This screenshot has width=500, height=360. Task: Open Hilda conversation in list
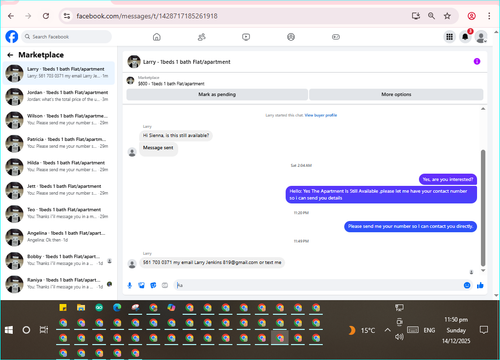59,166
